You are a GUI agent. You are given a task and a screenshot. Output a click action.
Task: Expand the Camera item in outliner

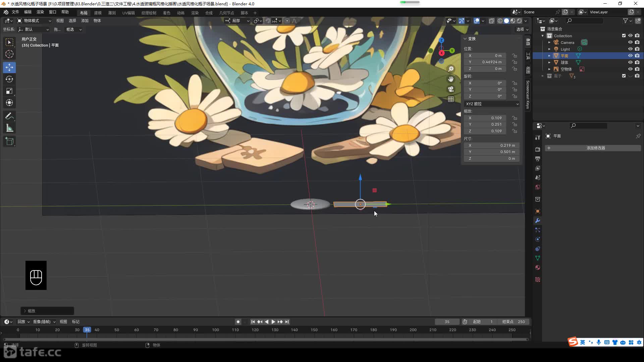pyautogui.click(x=549, y=43)
